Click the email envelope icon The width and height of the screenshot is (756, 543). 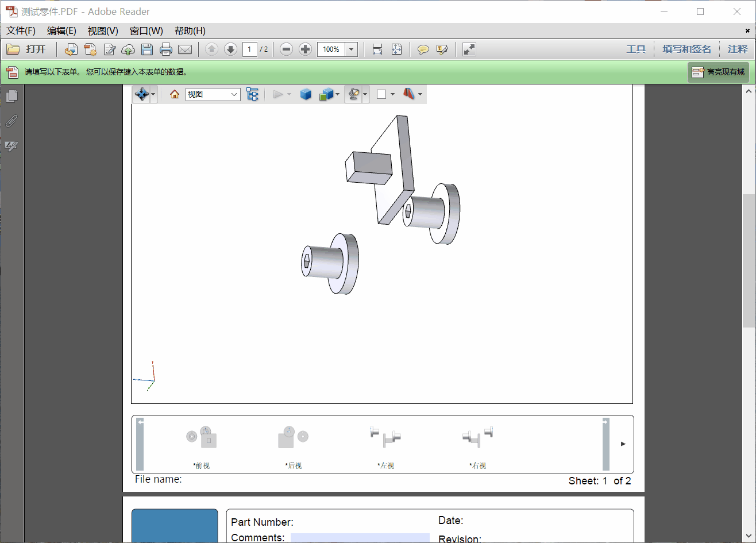pyautogui.click(x=185, y=49)
